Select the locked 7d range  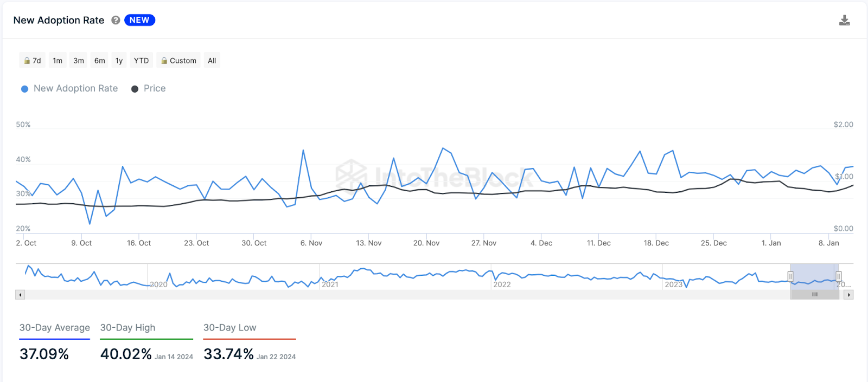click(32, 60)
